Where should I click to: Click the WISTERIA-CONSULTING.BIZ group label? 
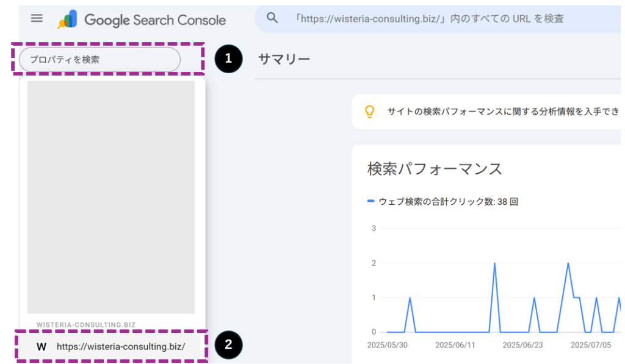pyautogui.click(x=86, y=325)
